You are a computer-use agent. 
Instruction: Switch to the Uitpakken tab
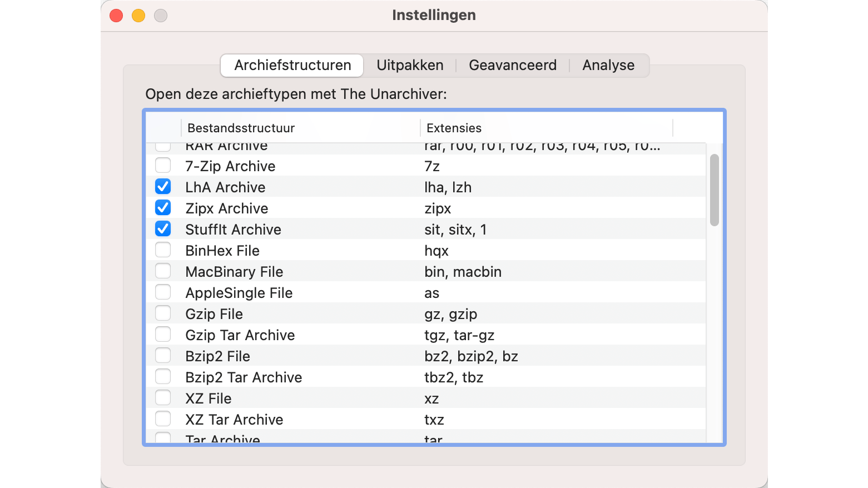click(410, 65)
